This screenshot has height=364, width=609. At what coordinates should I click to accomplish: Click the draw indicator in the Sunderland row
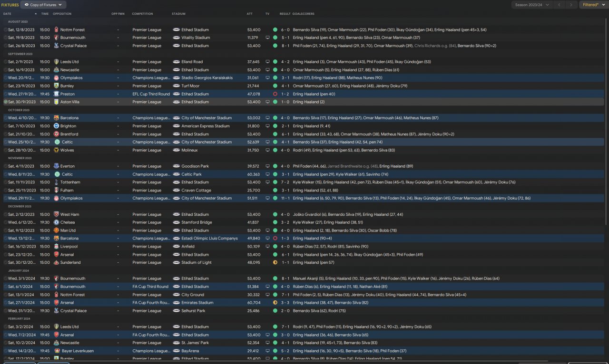click(275, 262)
